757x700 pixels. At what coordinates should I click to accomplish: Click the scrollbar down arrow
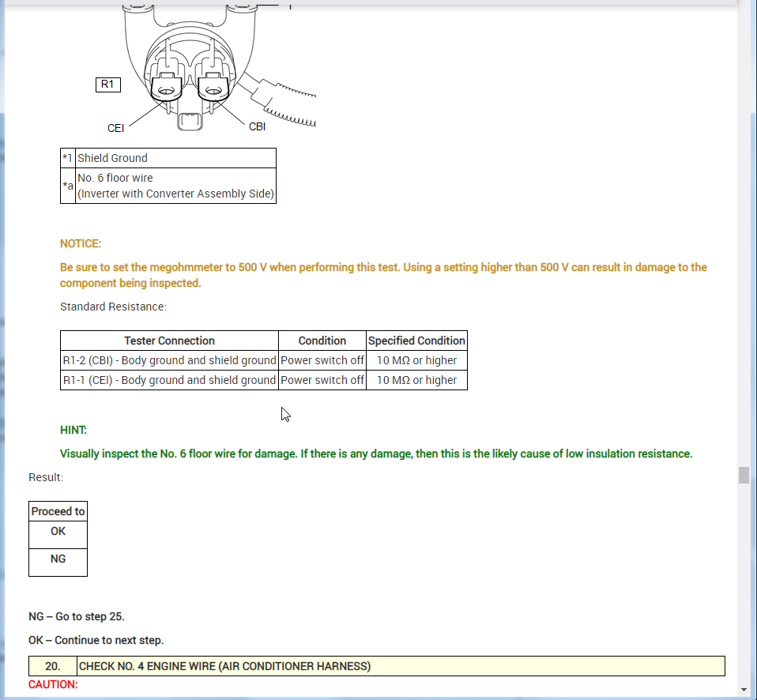pos(744,690)
